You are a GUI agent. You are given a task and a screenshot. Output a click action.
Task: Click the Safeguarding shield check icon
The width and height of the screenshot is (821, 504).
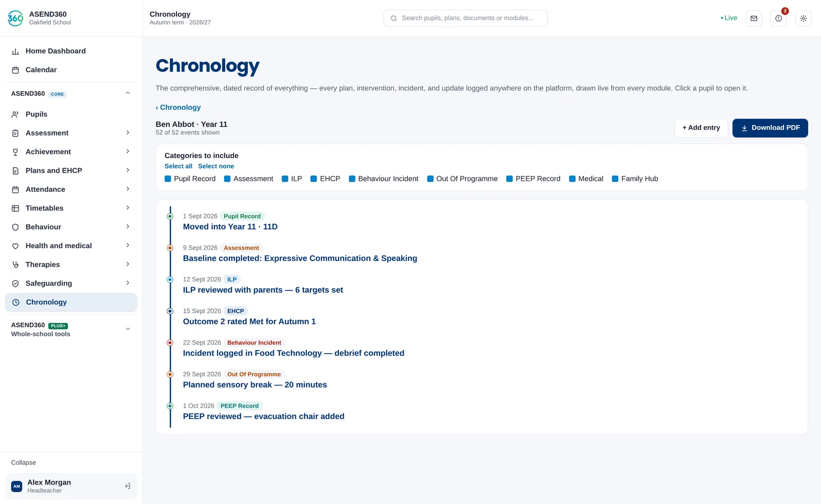pos(15,284)
